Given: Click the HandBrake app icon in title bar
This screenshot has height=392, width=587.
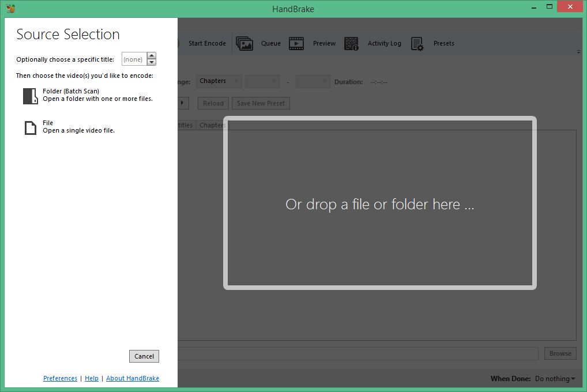Looking at the screenshot, I should [11, 8].
